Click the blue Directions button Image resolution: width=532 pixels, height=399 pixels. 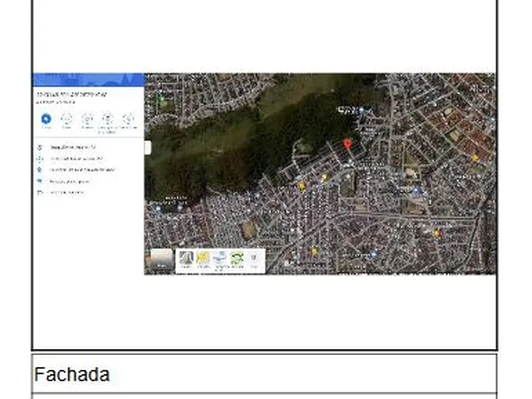tap(46, 120)
